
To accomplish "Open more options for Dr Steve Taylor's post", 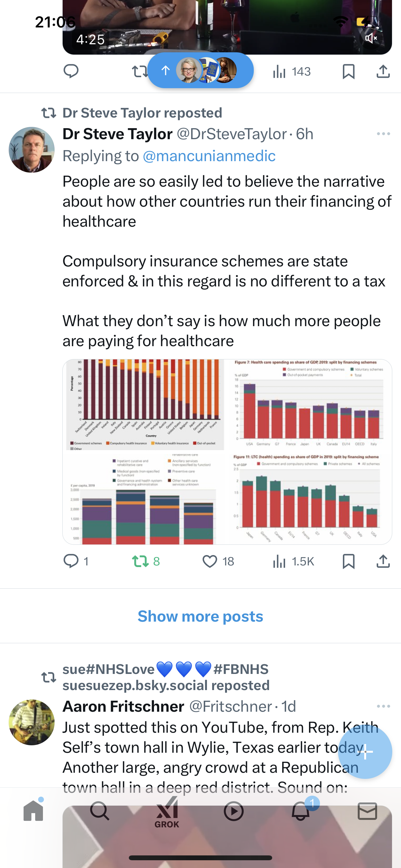I will coord(384,134).
